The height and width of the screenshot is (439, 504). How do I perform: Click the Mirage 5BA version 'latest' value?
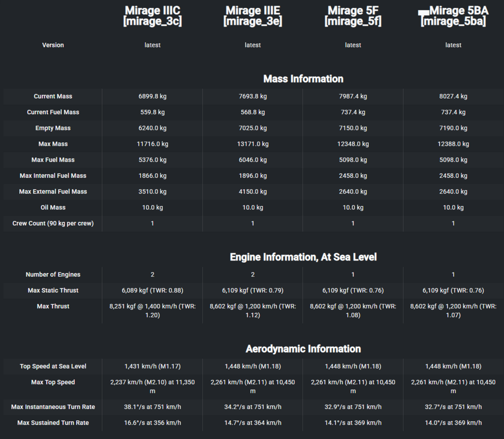pos(453,45)
